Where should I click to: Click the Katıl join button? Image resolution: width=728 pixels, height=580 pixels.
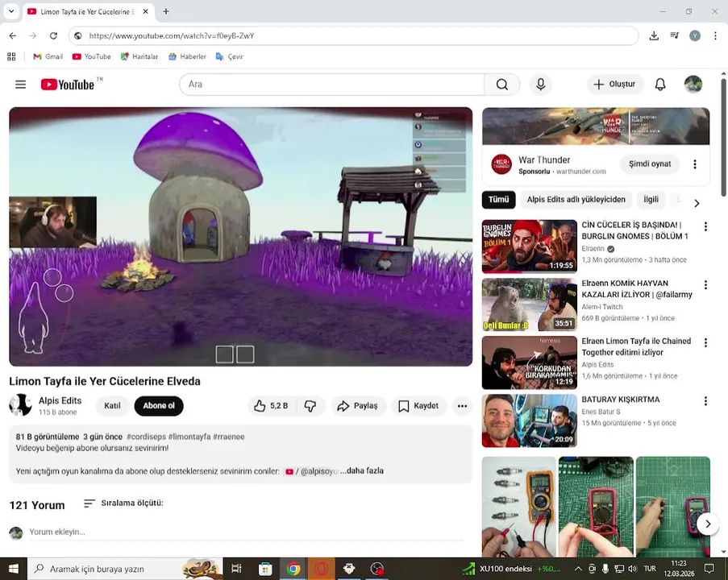(x=112, y=406)
